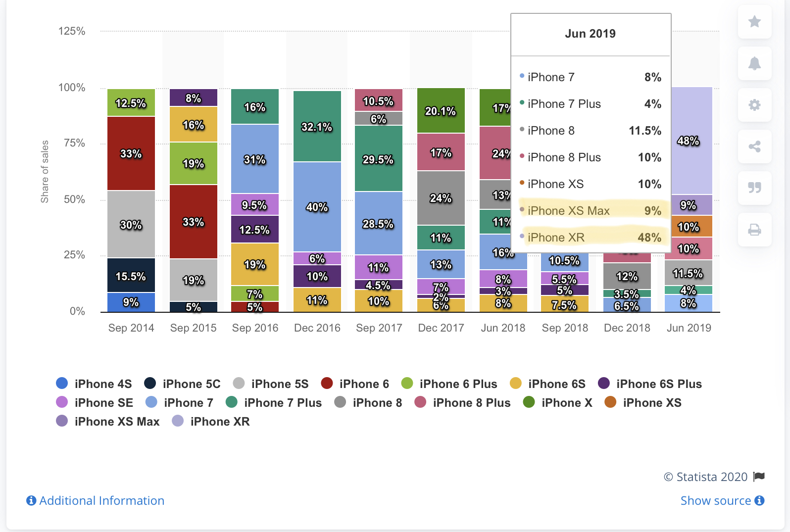790x532 pixels.
Task: Click iPhone XS orange legend dot
Action: (x=610, y=402)
